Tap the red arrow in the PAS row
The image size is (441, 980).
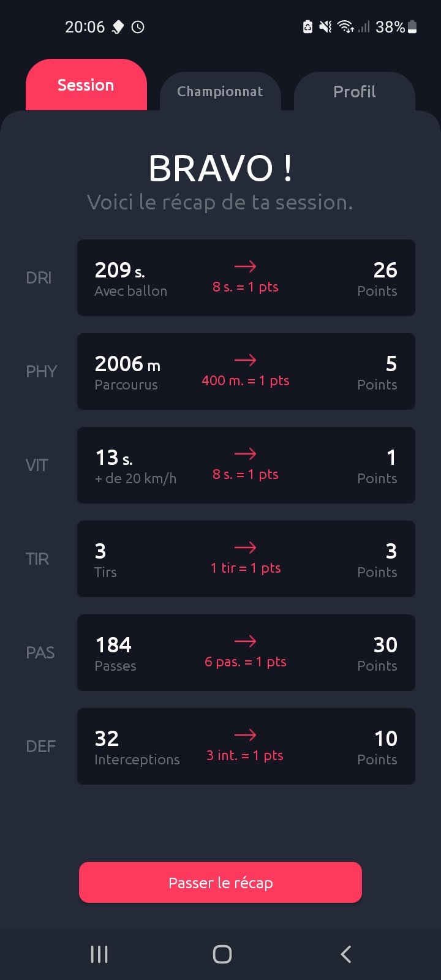pyautogui.click(x=245, y=641)
